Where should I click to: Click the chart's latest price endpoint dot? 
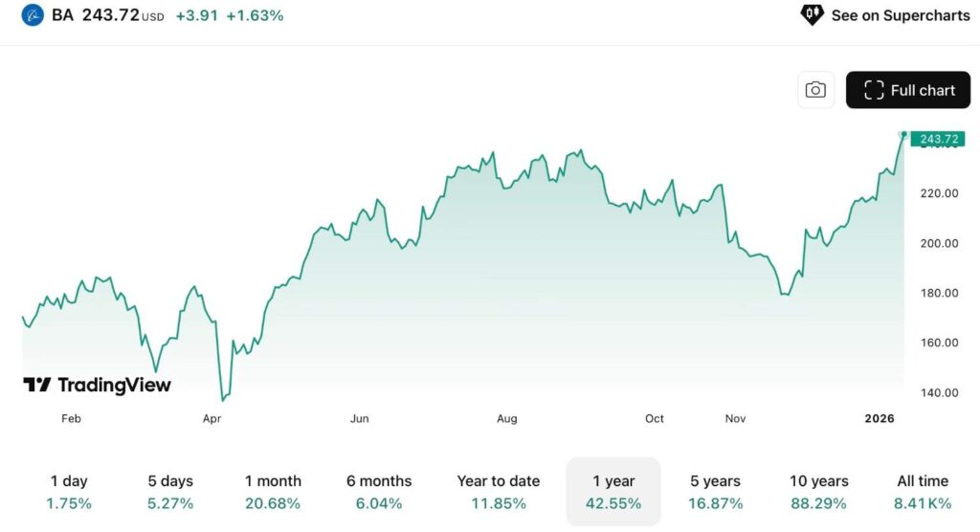(903, 135)
